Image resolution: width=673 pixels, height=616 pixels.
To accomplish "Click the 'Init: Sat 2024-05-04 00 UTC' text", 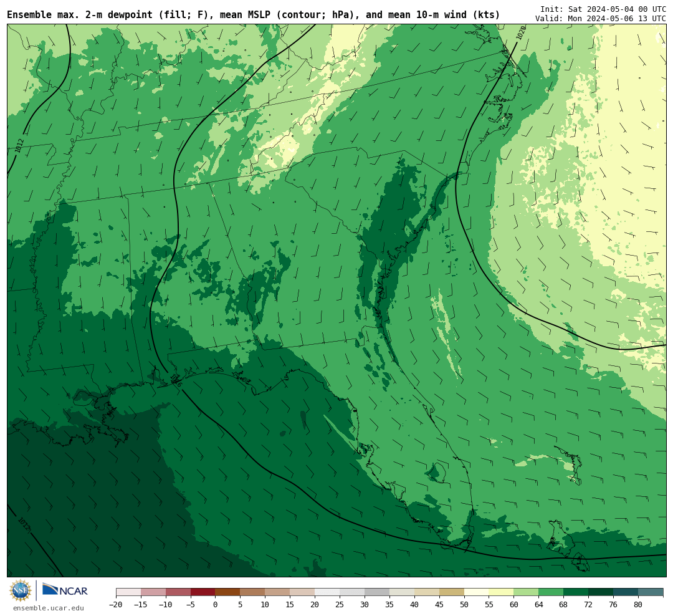I will pyautogui.click(x=603, y=9).
